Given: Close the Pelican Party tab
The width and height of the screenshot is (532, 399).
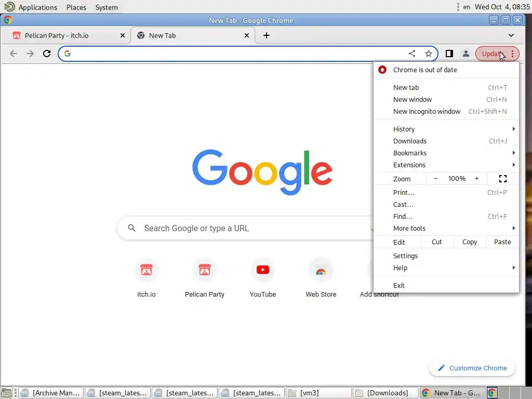Looking at the screenshot, I should 123,35.
